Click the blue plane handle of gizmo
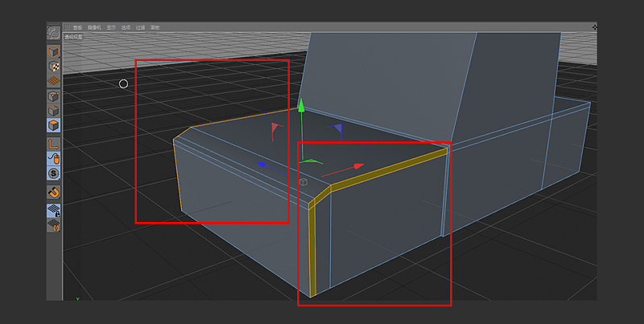The width and height of the screenshot is (644, 324). coord(337,129)
